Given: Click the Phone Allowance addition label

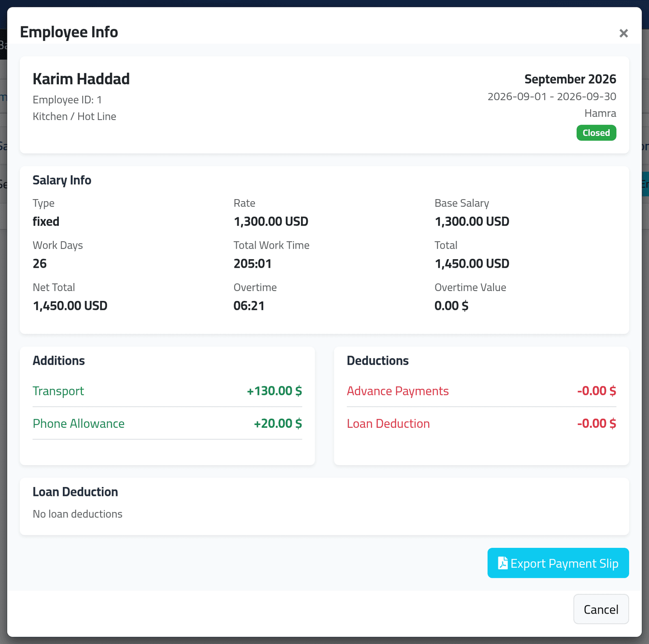Looking at the screenshot, I should (79, 423).
